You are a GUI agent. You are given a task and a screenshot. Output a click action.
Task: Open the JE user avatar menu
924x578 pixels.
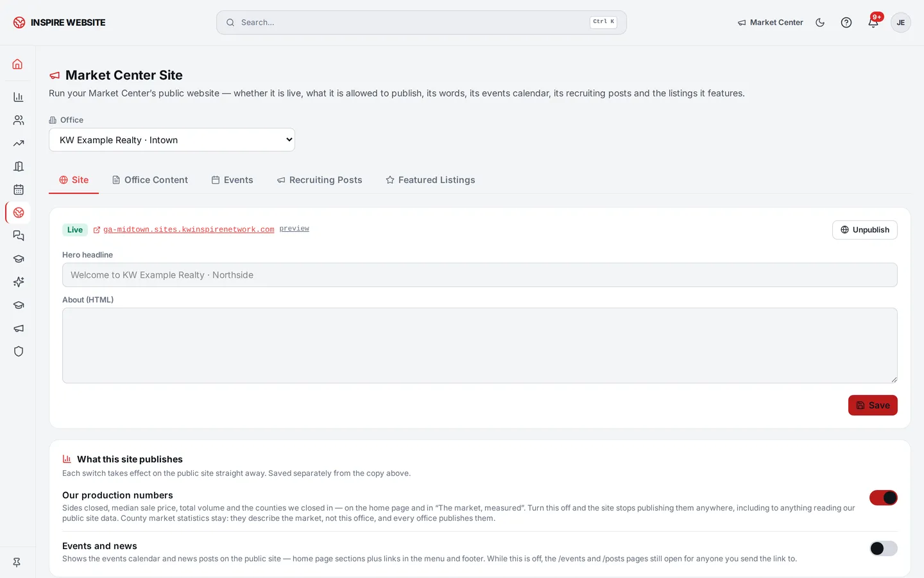[x=900, y=22]
